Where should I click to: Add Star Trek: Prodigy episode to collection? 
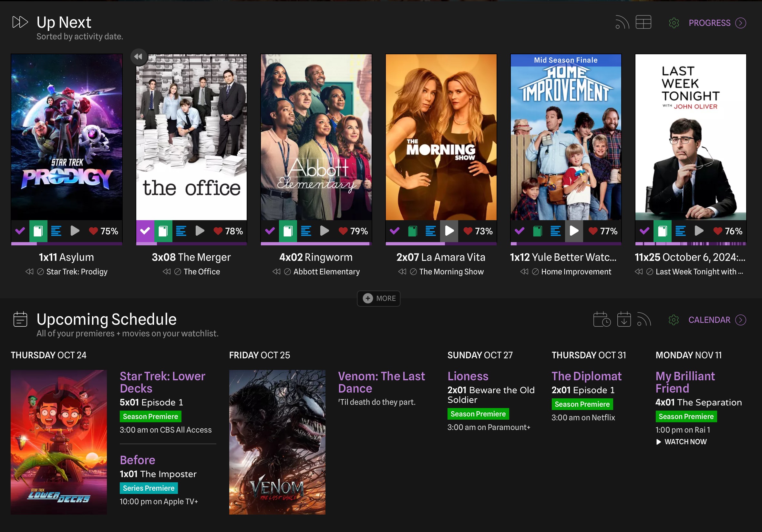(38, 231)
